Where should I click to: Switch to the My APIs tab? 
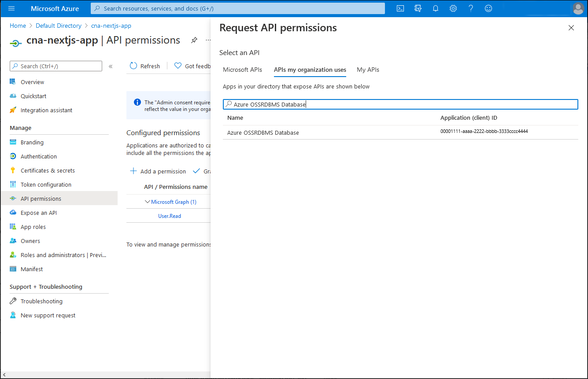point(368,70)
